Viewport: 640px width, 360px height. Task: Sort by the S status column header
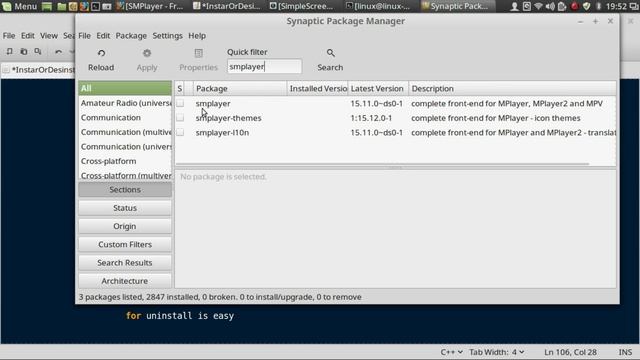coord(180,89)
